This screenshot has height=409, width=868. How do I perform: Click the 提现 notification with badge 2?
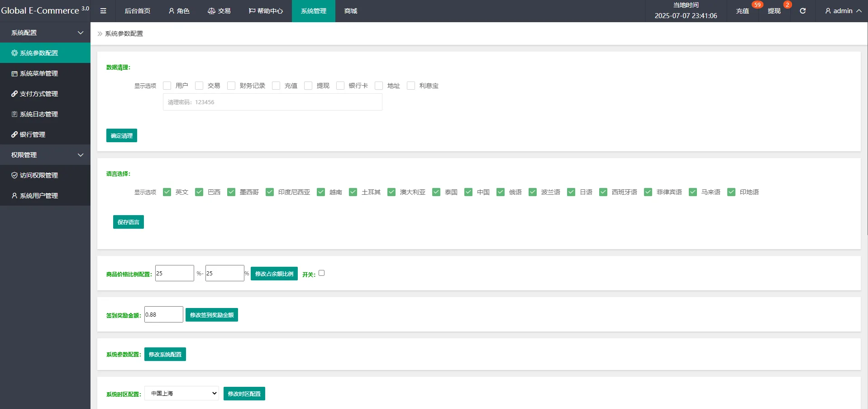774,11
